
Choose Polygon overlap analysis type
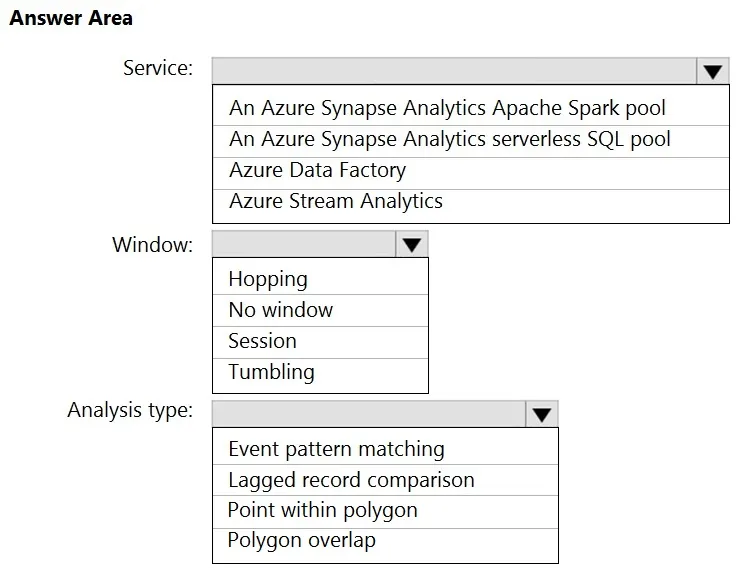(385, 543)
